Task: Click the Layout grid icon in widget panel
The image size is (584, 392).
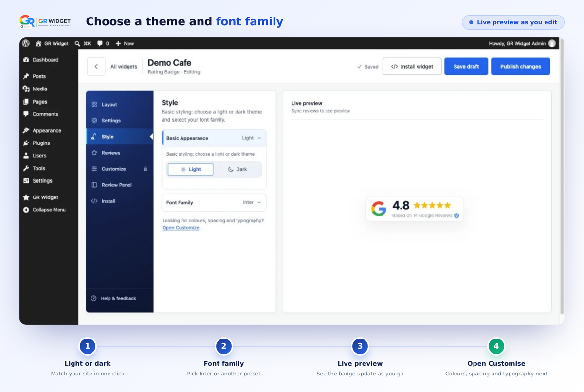Action: (x=94, y=104)
